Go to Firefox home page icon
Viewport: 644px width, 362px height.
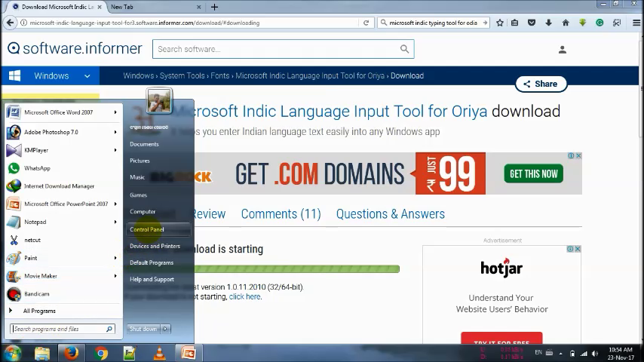(x=566, y=23)
